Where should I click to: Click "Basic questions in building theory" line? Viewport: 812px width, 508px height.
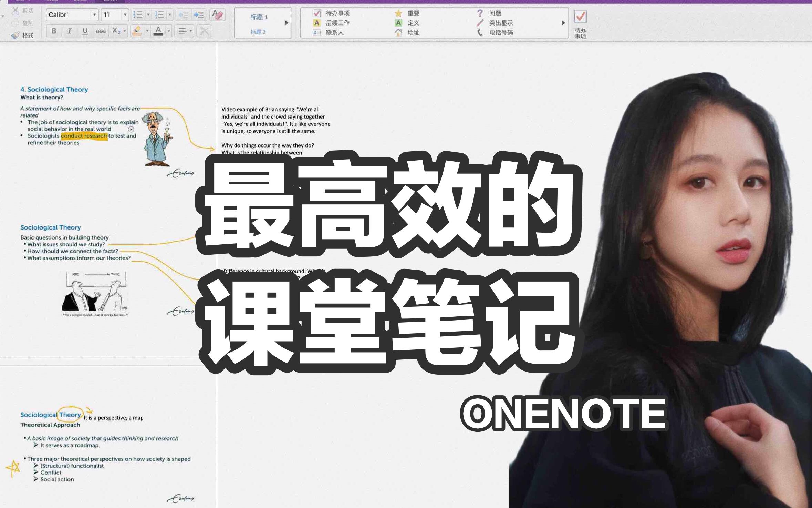click(x=64, y=237)
